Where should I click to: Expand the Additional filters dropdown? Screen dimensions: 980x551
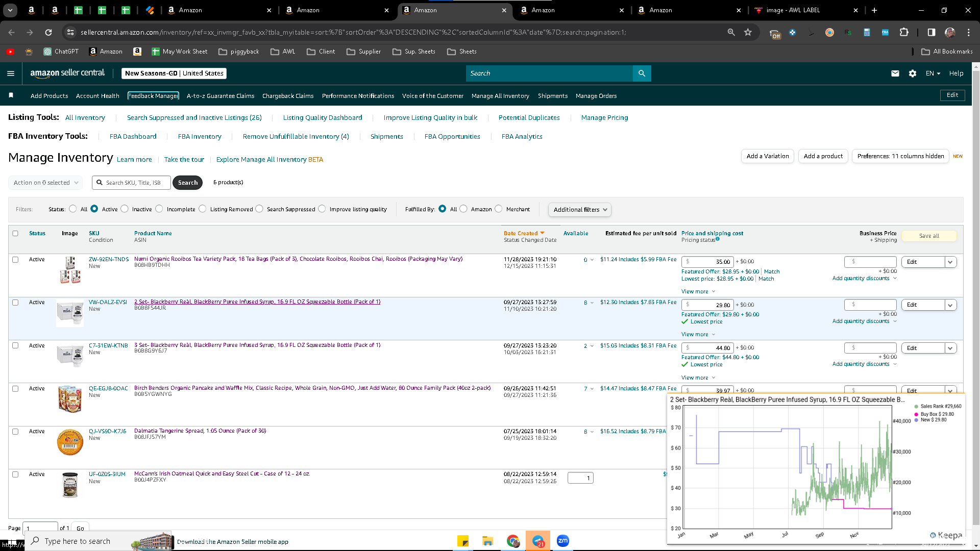click(x=580, y=210)
